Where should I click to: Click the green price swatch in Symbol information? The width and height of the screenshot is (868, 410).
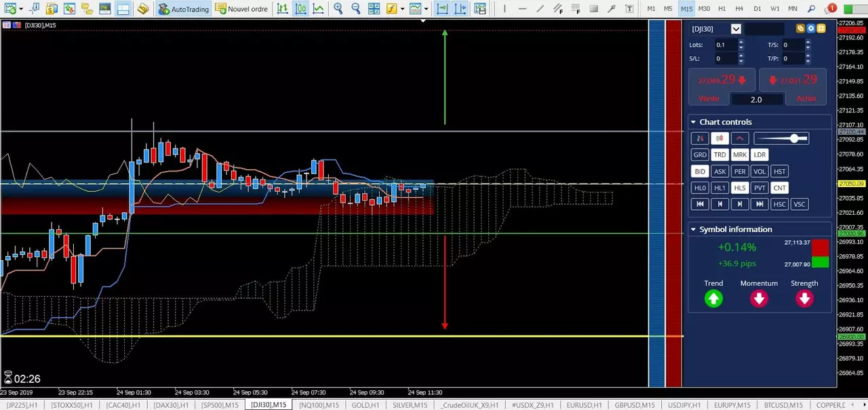click(820, 263)
